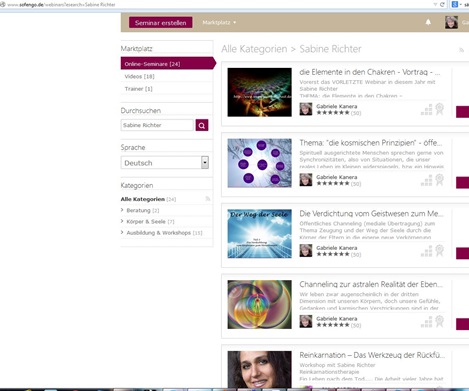The width and height of the screenshot is (469, 391).
Task: Open Thema die kosmischen Prinzipien title
Action: click(x=371, y=143)
